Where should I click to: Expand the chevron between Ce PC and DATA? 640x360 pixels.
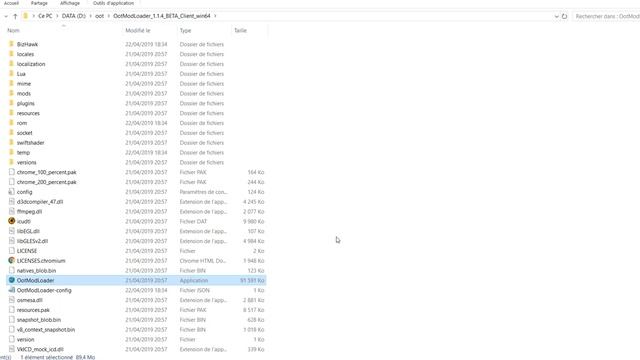click(57, 16)
